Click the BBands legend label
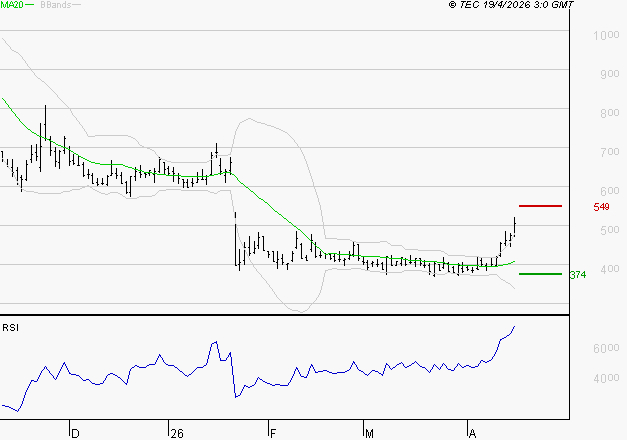The height and width of the screenshot is (440, 627). (x=56, y=5)
